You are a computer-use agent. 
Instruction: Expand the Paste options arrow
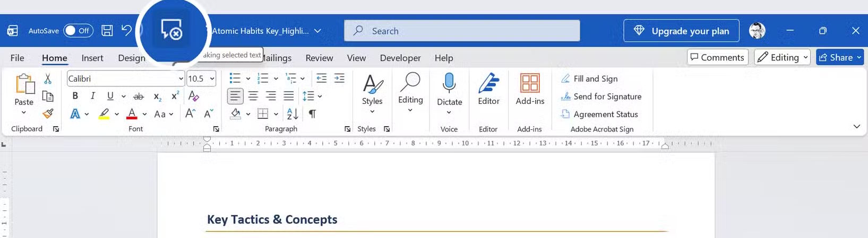point(23,113)
